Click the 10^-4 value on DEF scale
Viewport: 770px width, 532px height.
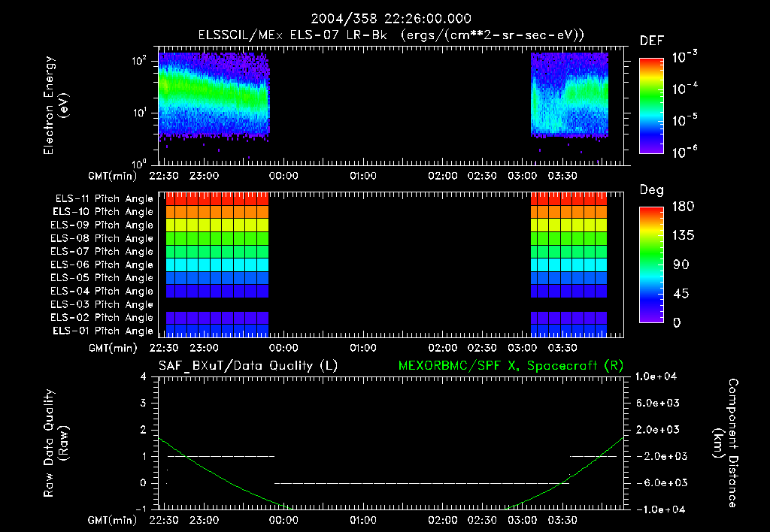point(684,88)
